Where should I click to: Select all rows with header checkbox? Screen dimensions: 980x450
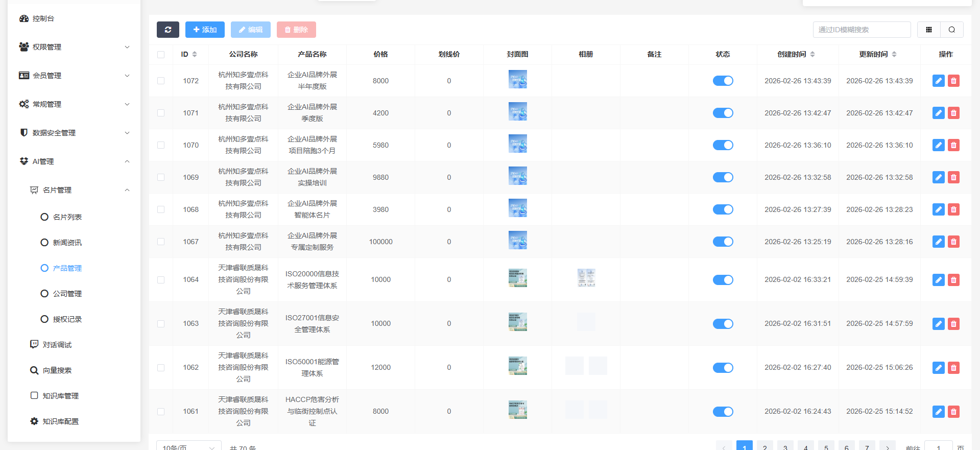click(161, 55)
